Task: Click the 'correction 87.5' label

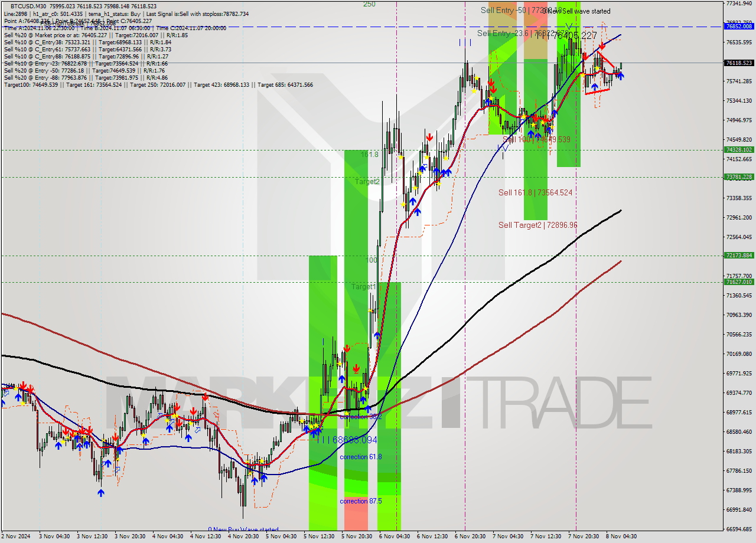Action: pyautogui.click(x=360, y=501)
